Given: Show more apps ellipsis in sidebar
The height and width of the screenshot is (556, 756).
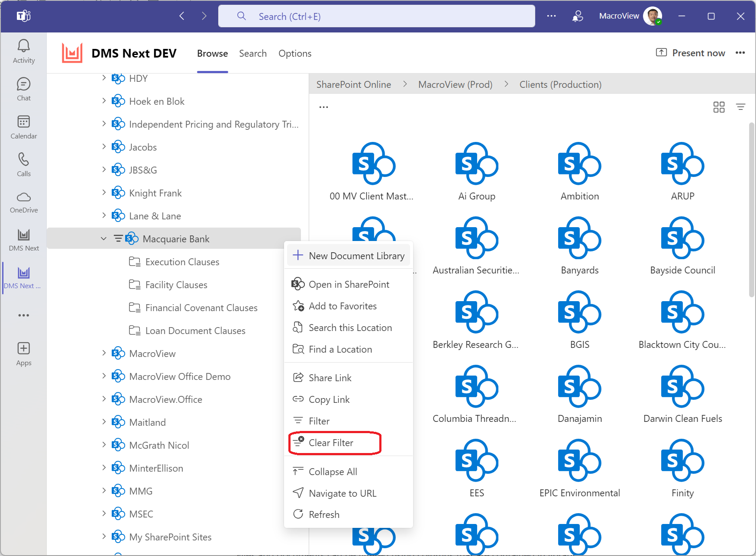Looking at the screenshot, I should [x=24, y=315].
